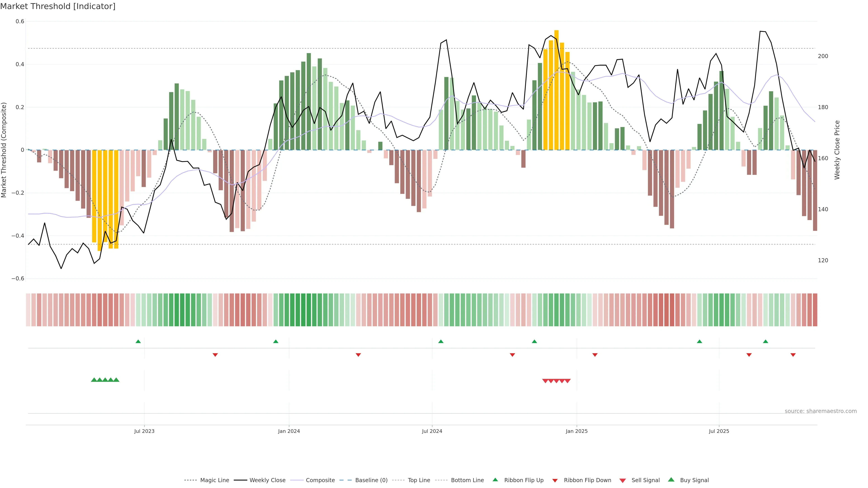Screen dimensions: 868x488
Task: Toggle Top Line legend entry
Action: pyautogui.click(x=419, y=480)
